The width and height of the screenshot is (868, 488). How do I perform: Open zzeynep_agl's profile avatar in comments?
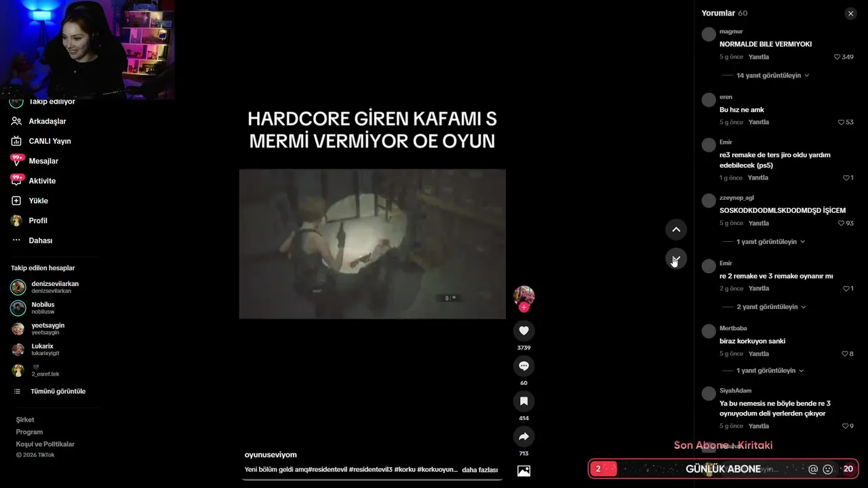tap(709, 201)
